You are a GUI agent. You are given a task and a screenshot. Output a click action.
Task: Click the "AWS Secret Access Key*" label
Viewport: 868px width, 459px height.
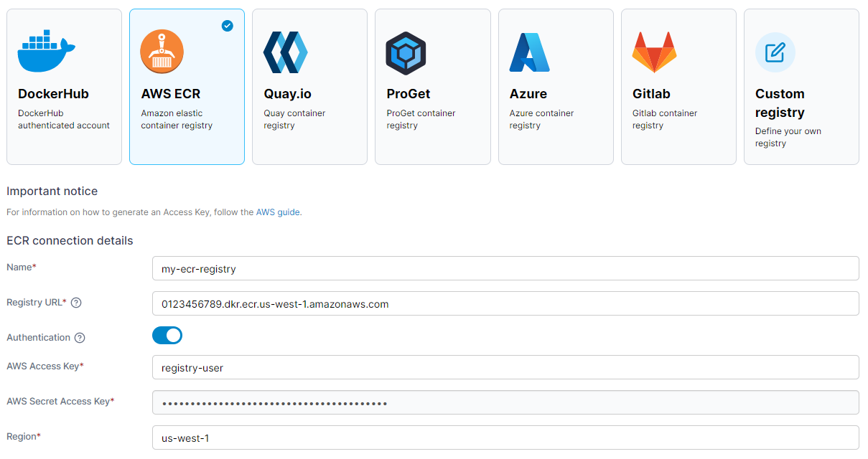click(60, 402)
